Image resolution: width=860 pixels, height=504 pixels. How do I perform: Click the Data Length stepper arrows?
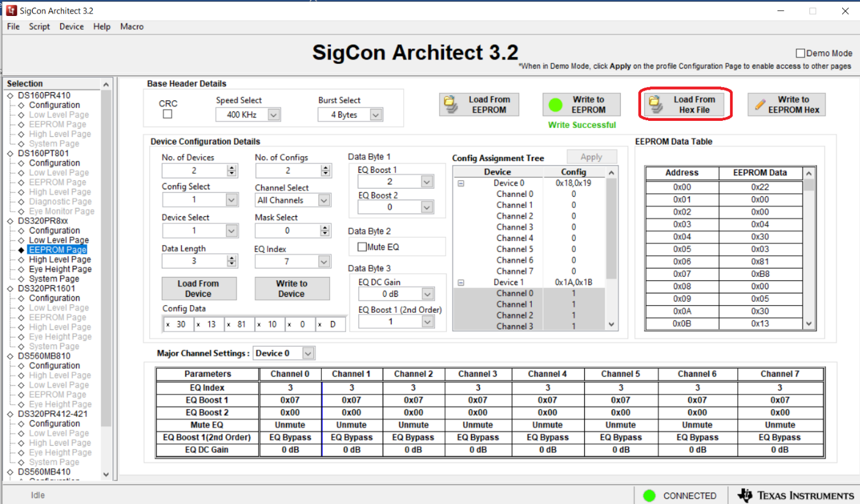tap(232, 261)
